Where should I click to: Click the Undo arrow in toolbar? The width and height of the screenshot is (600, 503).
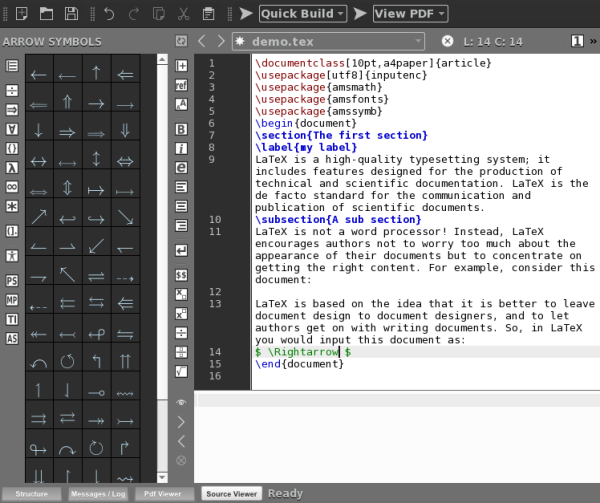coord(108,14)
